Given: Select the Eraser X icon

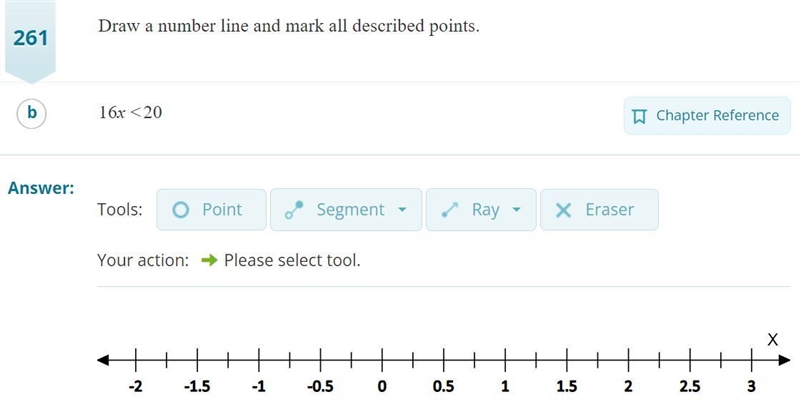Looking at the screenshot, I should click(x=563, y=210).
